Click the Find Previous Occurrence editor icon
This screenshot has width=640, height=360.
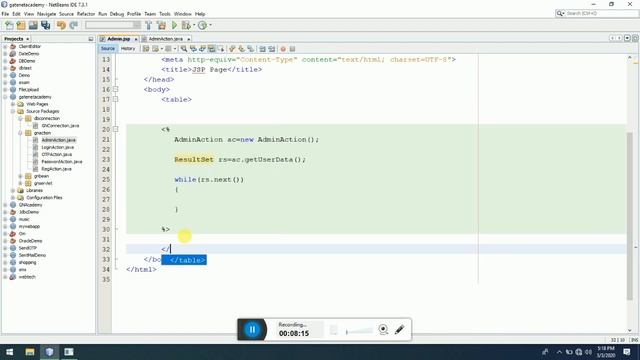[193, 49]
